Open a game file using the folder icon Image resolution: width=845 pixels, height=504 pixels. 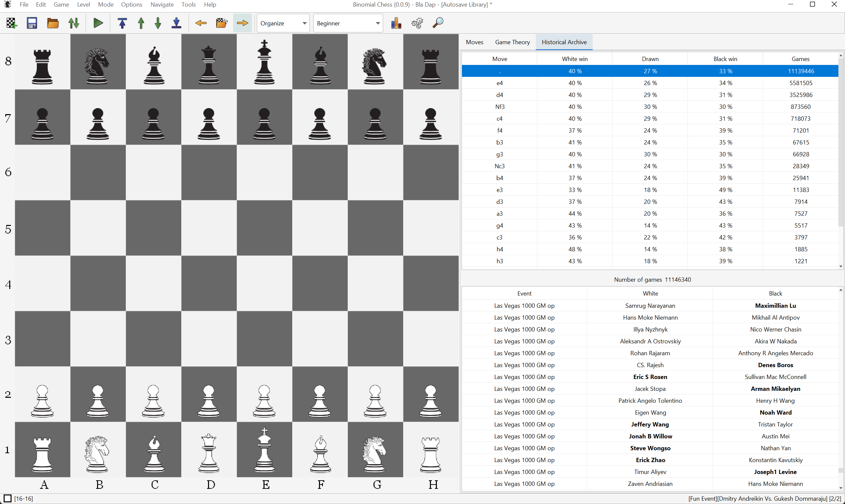(53, 23)
